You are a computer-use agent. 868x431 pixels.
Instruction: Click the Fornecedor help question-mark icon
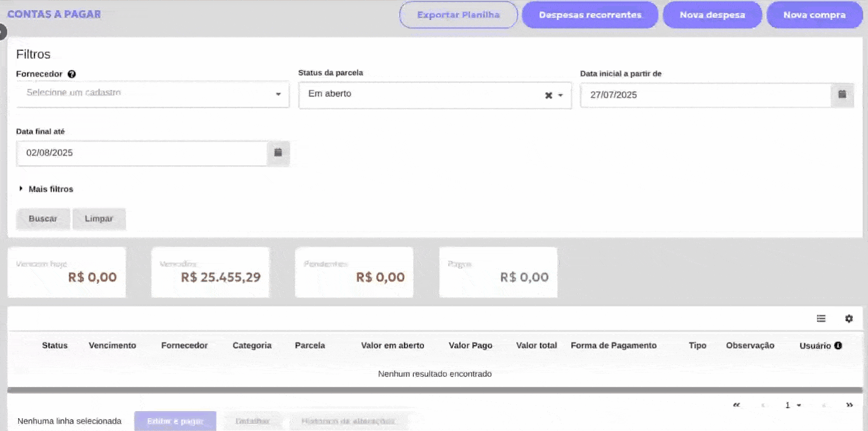point(72,74)
